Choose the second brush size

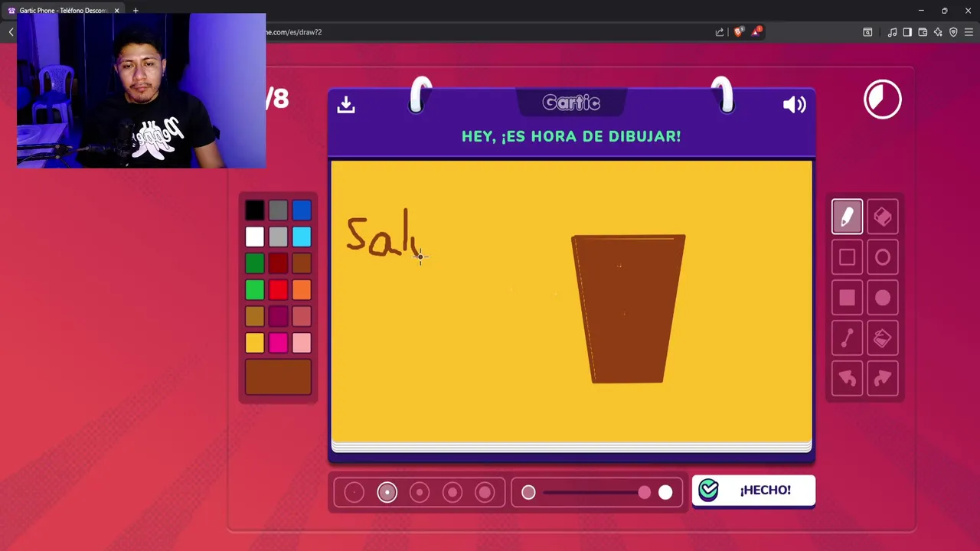tap(387, 493)
